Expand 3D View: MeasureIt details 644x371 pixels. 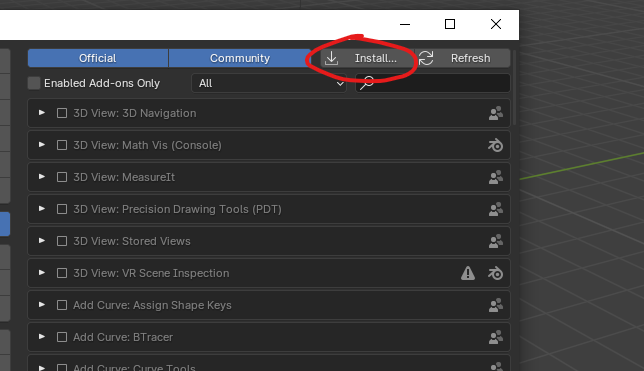(41, 177)
